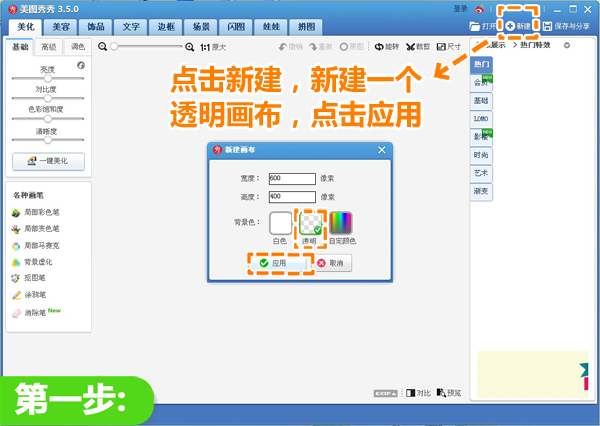The width and height of the screenshot is (600, 426).
Task: Click the 高度 height input field
Action: [292, 197]
